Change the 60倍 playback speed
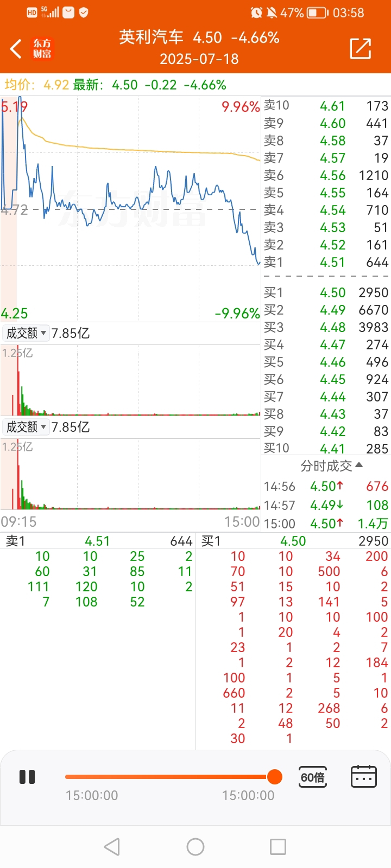391x868 pixels. point(313,777)
